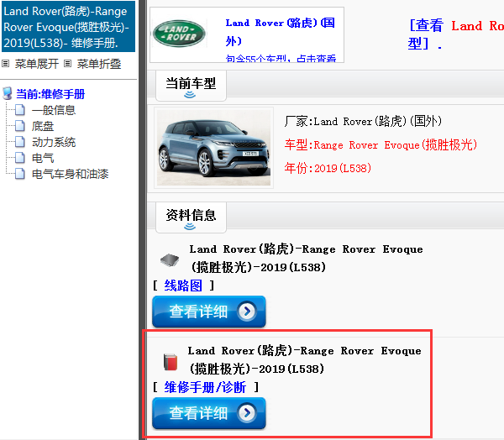Click the page icon beside 动力系统
The width and height of the screenshot is (504, 440).
pyautogui.click(x=20, y=142)
